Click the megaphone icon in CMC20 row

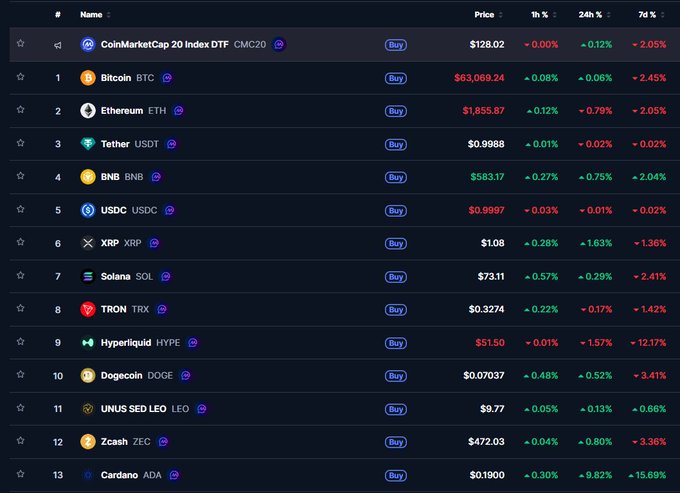58,45
